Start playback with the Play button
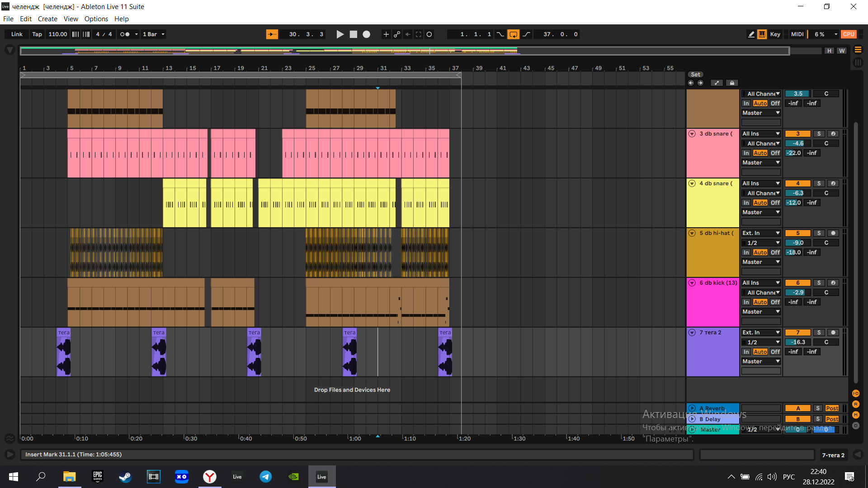The width and height of the screenshot is (868, 488). coord(340,34)
